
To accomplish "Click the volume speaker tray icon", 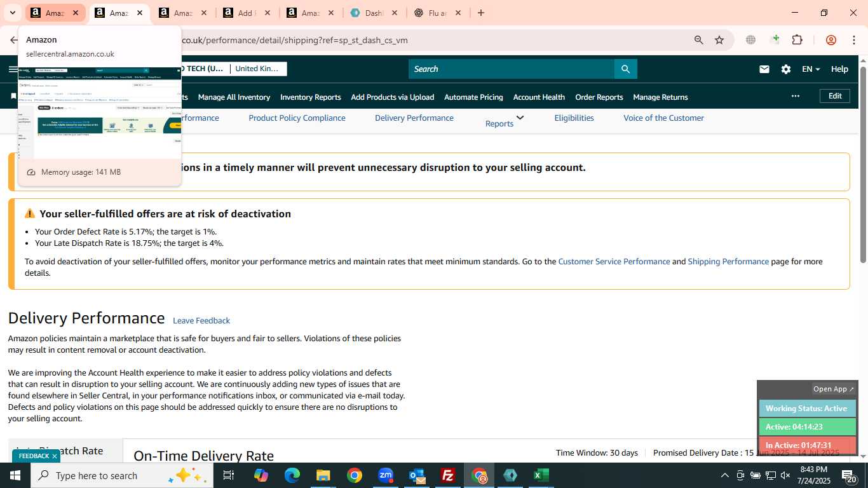I will [785, 475].
